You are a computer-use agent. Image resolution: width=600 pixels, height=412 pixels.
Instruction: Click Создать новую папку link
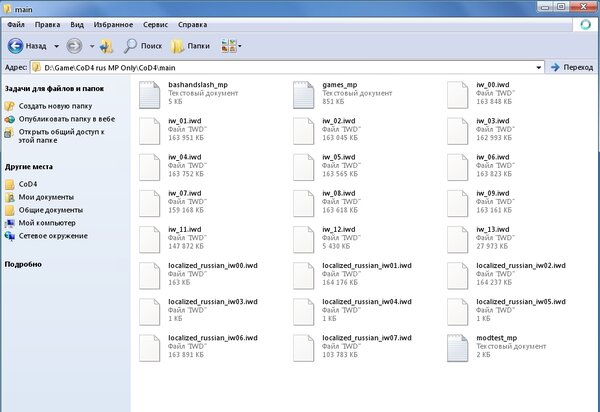pyautogui.click(x=53, y=105)
